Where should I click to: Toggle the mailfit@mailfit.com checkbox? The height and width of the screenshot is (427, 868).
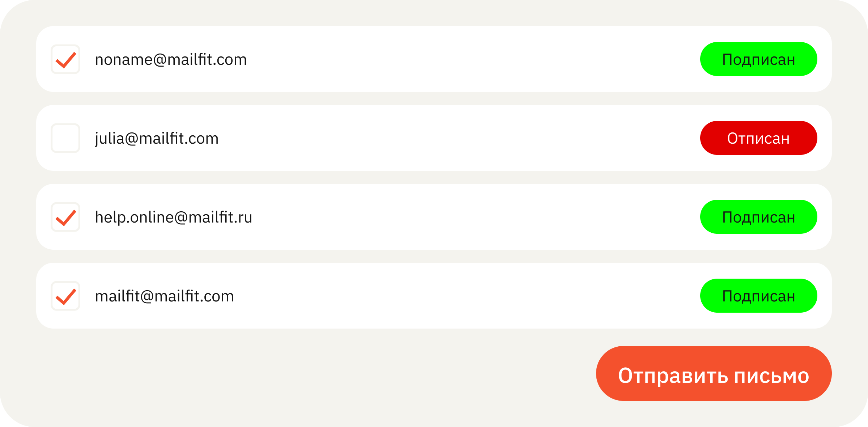click(x=65, y=296)
